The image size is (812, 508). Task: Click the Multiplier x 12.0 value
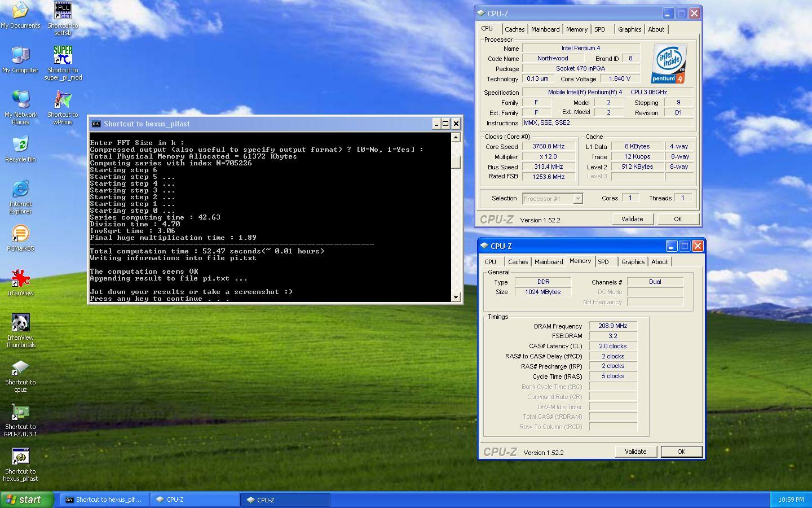(548, 156)
